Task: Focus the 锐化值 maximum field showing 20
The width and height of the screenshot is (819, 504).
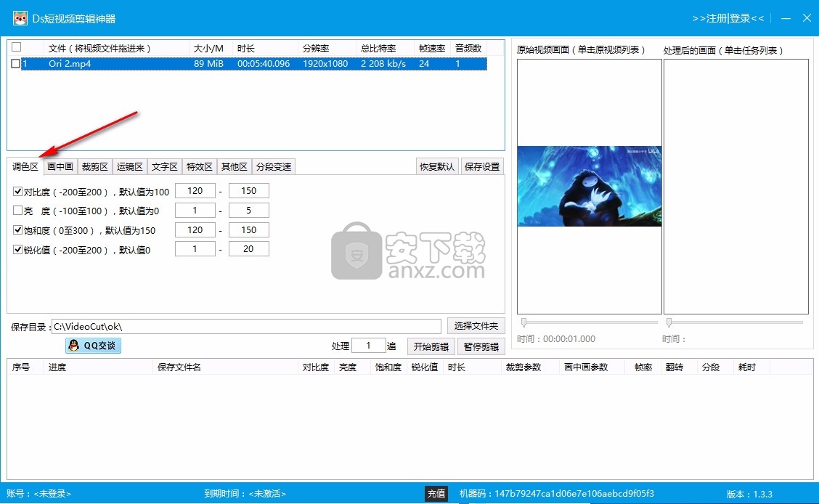Action: click(248, 249)
